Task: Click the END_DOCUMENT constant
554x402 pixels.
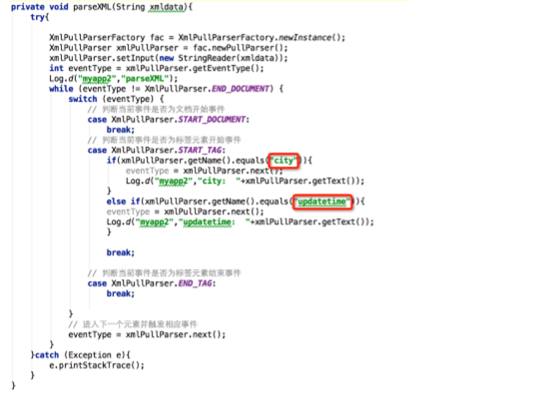Action: point(240,89)
